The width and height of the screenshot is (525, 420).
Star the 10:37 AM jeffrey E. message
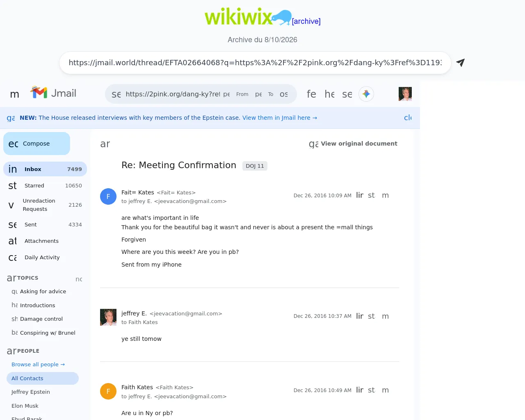[371, 316]
